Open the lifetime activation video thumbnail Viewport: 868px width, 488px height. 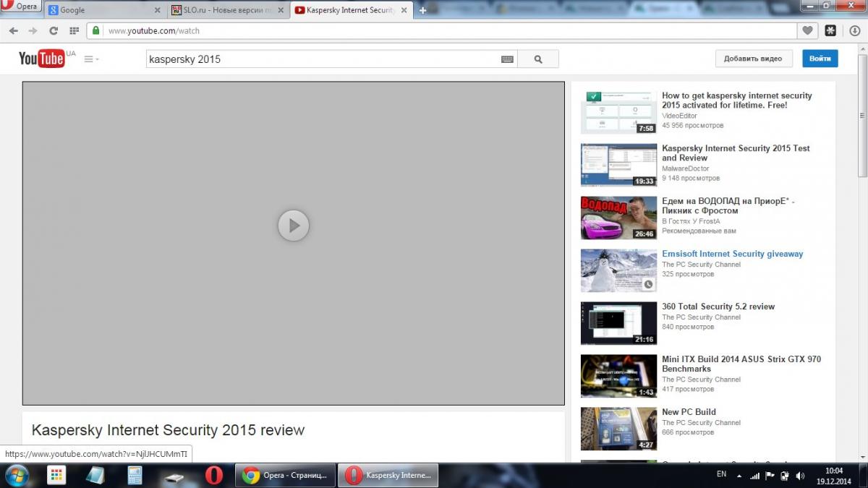(x=618, y=112)
